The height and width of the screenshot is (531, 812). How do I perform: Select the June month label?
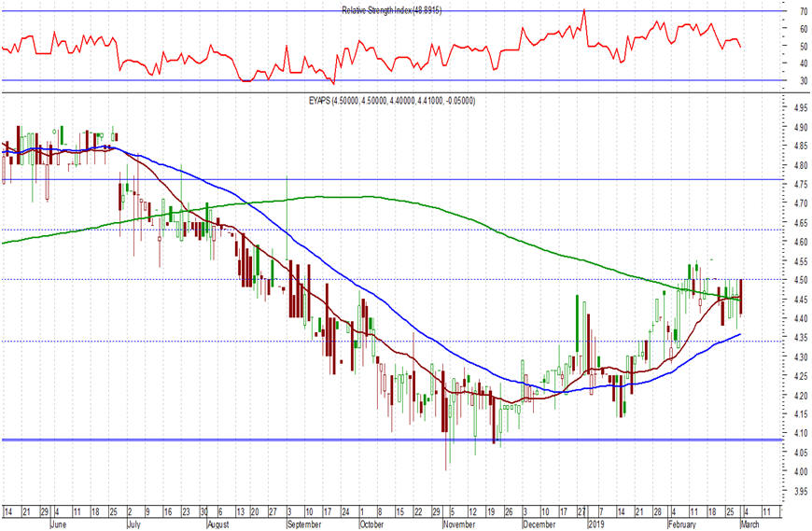coord(58,524)
